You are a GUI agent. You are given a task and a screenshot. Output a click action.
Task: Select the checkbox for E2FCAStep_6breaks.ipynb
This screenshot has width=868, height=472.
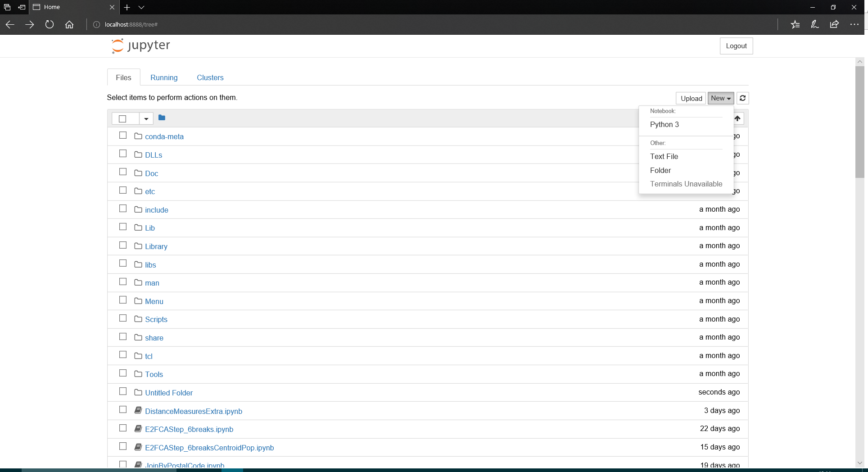click(123, 428)
